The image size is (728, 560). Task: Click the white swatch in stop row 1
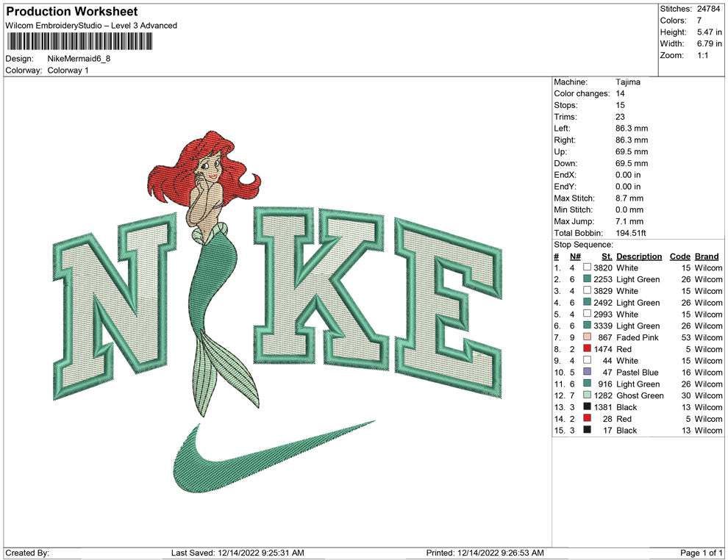[587, 268]
